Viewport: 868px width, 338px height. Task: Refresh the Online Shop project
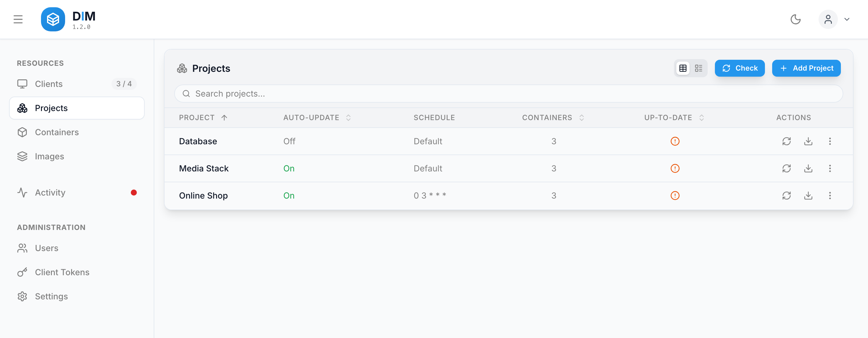click(786, 196)
